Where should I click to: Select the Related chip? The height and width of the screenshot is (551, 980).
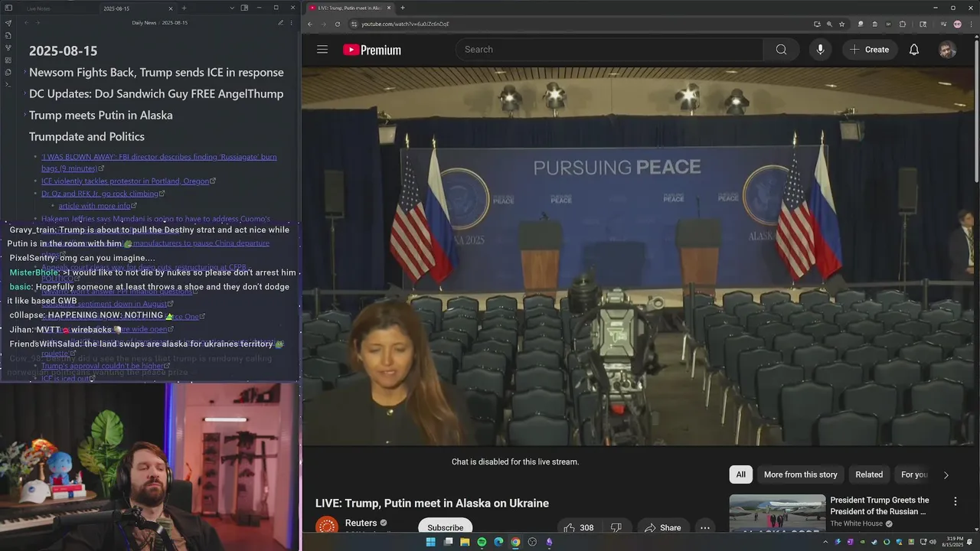point(869,474)
